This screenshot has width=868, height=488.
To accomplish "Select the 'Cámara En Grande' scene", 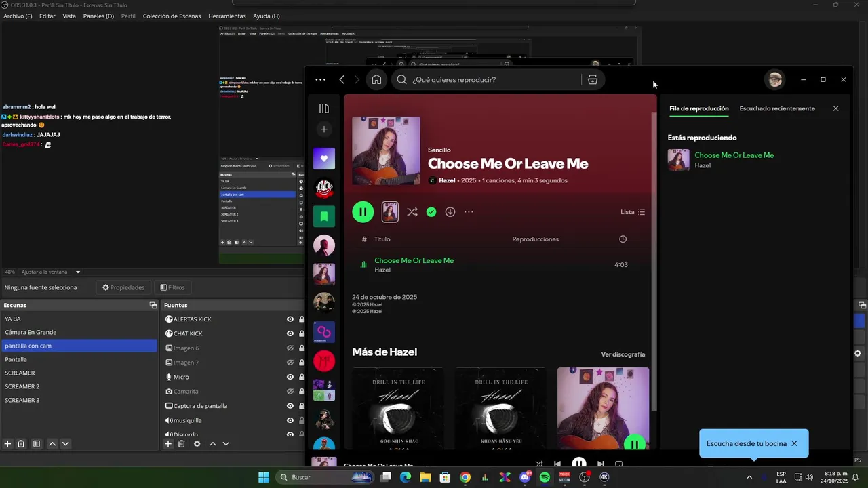I will click(x=79, y=332).
